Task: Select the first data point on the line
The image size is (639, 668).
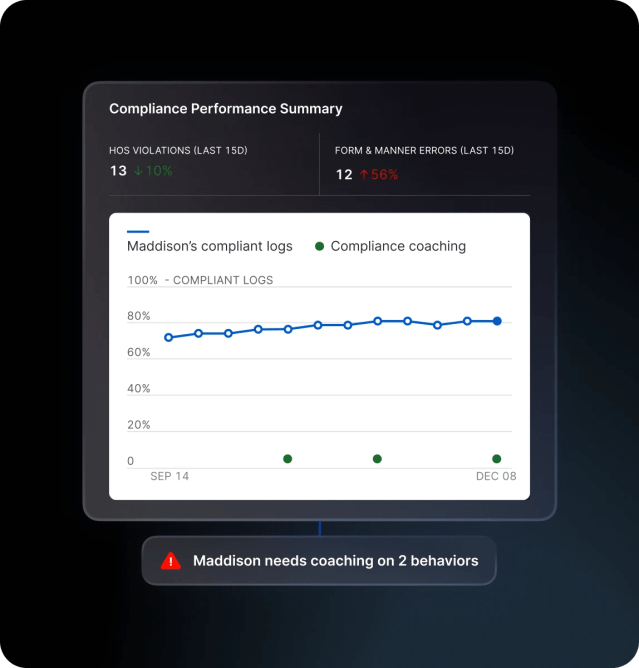Action: [x=168, y=337]
